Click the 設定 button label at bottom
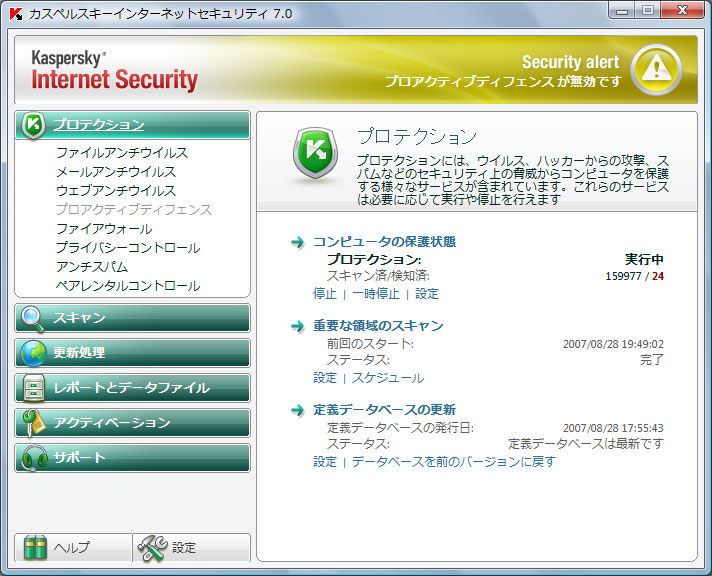Screen dimensions: 712x576 pos(183,547)
